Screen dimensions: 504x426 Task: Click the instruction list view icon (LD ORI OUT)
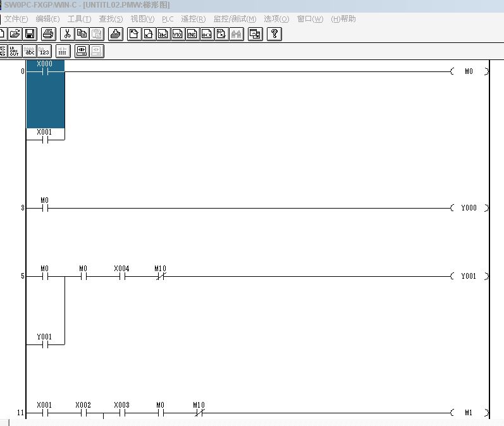pyautogui.click(x=13, y=51)
